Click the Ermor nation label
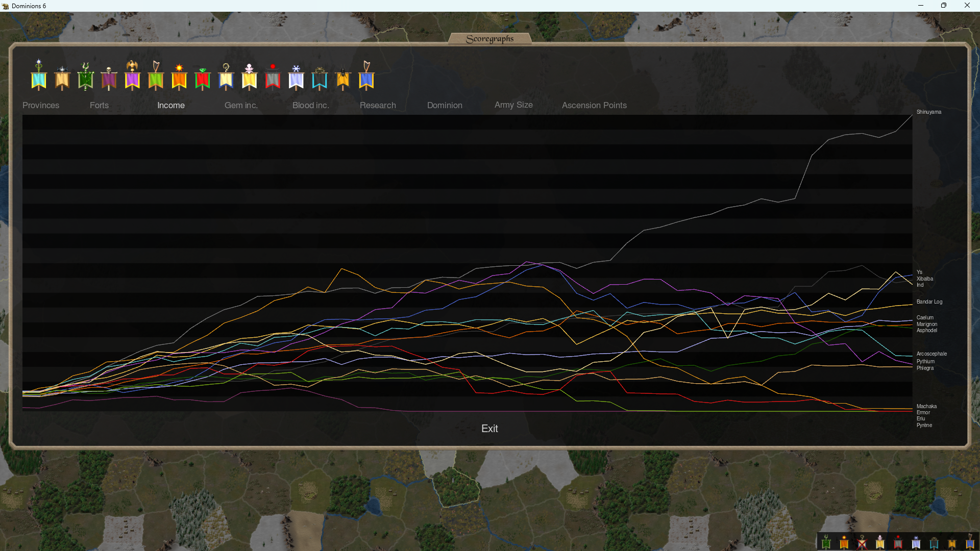The width and height of the screenshot is (980, 551). pos(923,412)
